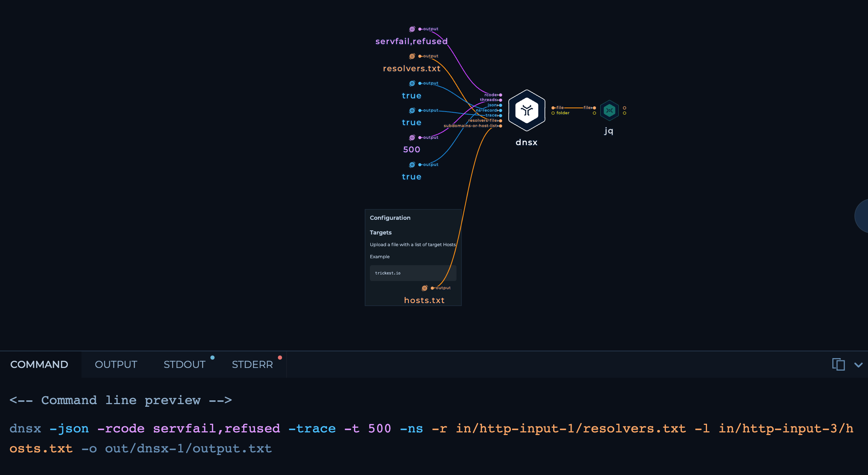Click the jq file input port
The width and height of the screenshot is (868, 475).
tap(594, 108)
